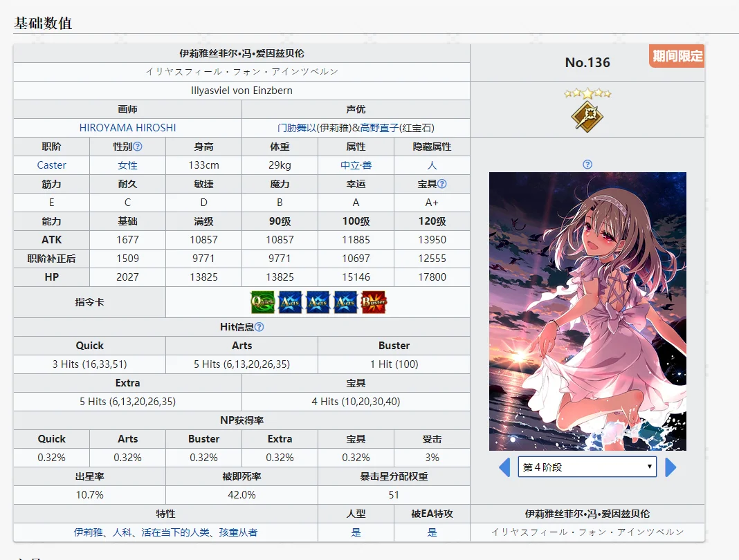Click the 基础数值 section heading
This screenshot has width=739, height=560.
pyautogui.click(x=43, y=23)
